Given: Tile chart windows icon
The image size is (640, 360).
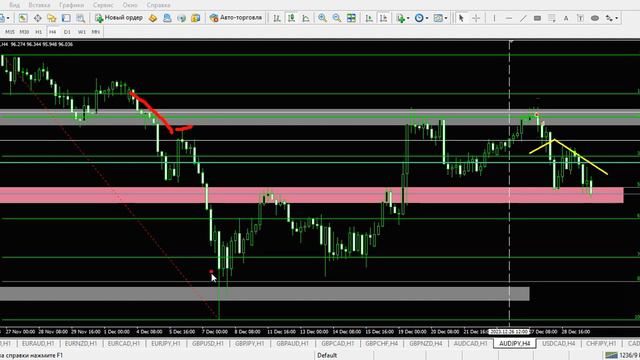Looking at the screenshot, I should point(351,18).
